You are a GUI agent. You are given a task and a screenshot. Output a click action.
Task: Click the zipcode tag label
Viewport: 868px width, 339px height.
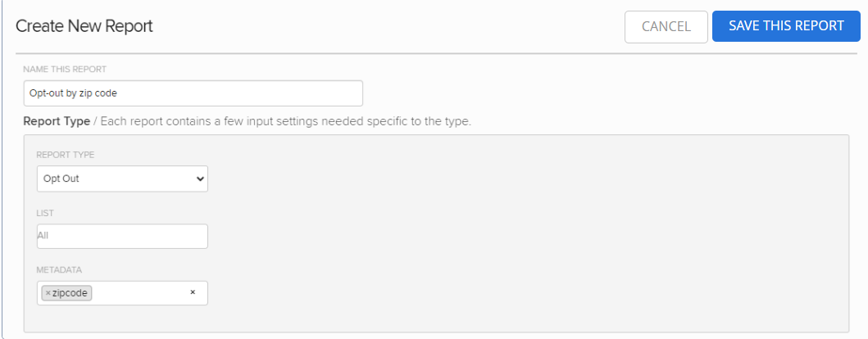[70, 293]
